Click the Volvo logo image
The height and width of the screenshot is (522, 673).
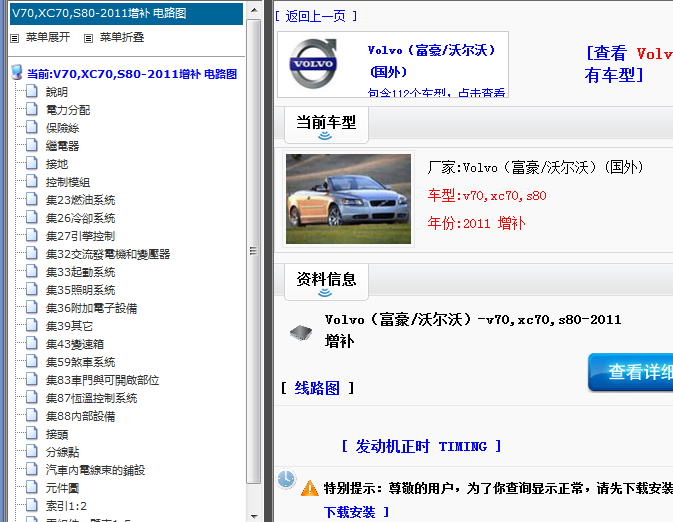click(x=313, y=64)
